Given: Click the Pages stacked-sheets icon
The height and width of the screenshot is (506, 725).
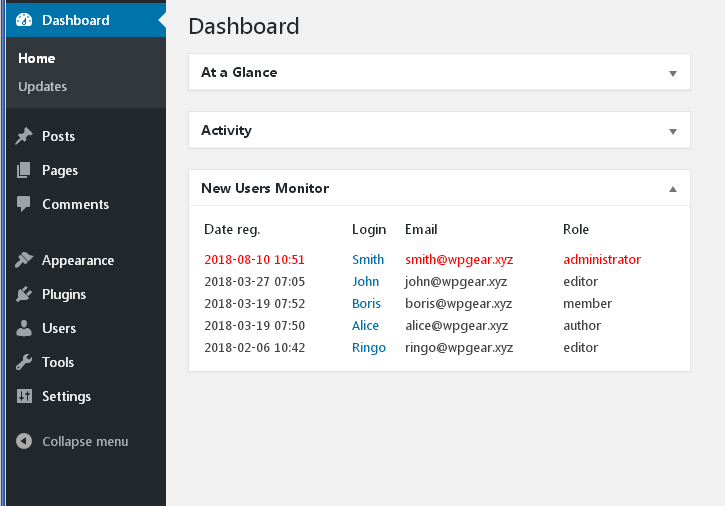Looking at the screenshot, I should pos(24,170).
